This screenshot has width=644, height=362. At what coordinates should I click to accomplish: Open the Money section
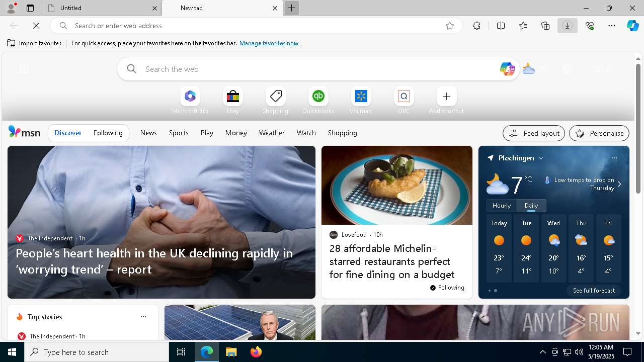coord(236,133)
